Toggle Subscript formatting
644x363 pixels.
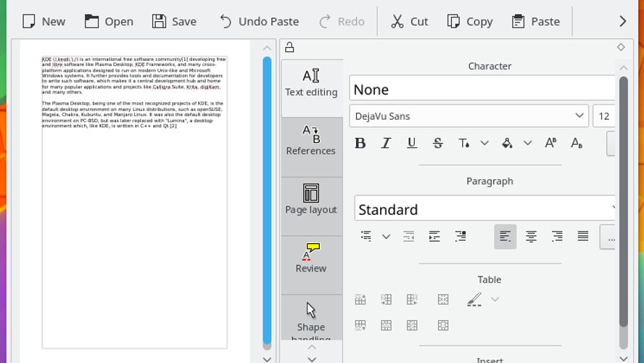coord(577,143)
